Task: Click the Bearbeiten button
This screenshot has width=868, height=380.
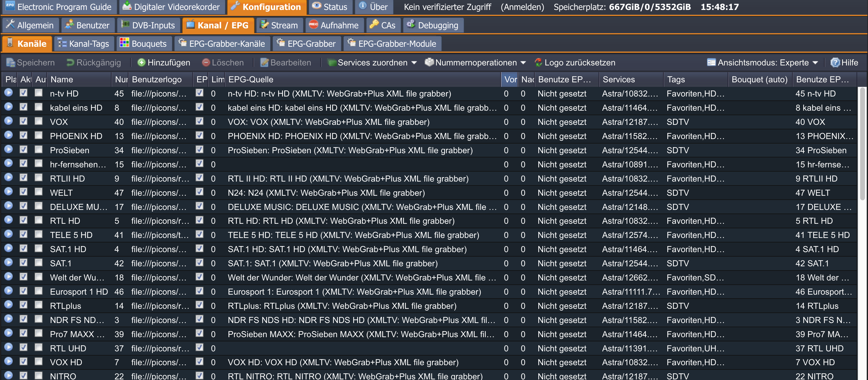Action: click(x=286, y=63)
